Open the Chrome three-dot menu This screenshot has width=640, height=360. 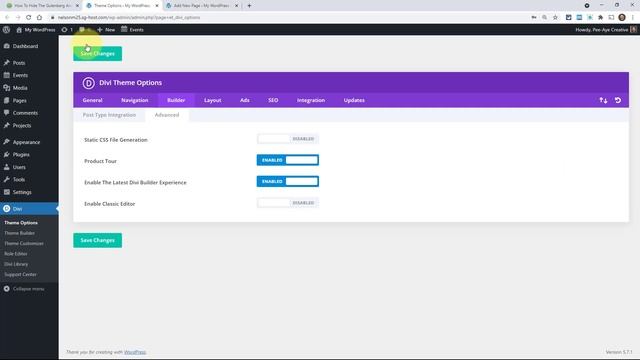click(633, 17)
